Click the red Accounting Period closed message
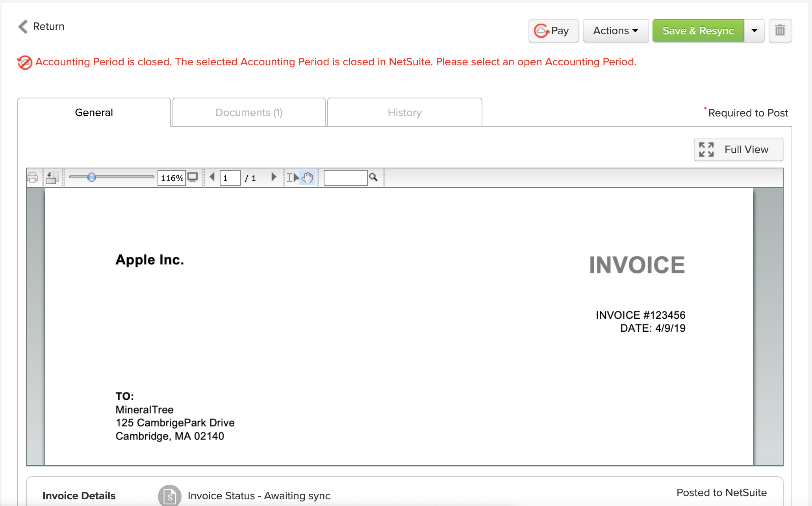The width and height of the screenshot is (812, 506). 336,62
